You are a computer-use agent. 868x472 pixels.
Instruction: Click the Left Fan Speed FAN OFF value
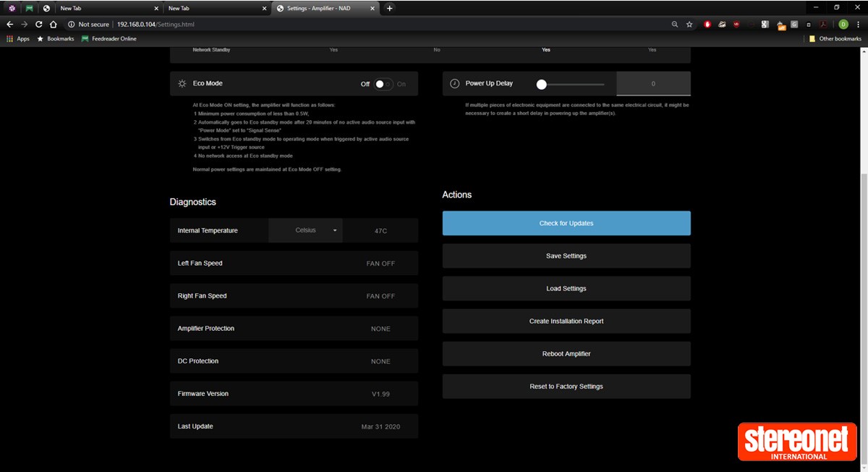[x=380, y=264]
